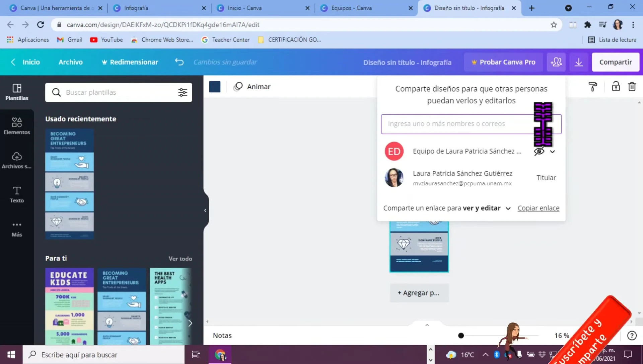Click the Copiar enlace link
This screenshot has height=364, width=643.
(x=538, y=208)
